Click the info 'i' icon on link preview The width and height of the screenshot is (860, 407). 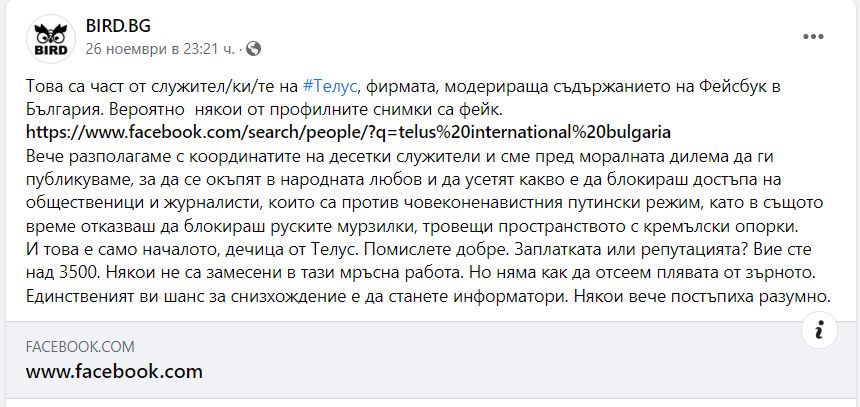point(818,329)
